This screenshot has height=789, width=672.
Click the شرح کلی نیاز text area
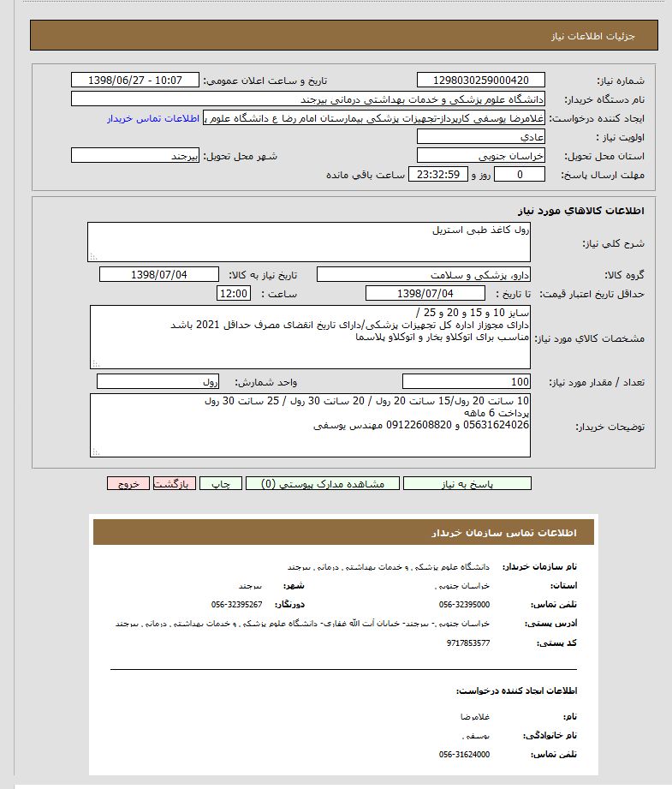(309, 242)
